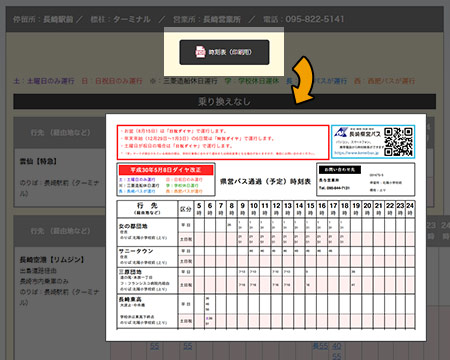This screenshot has width=450, height=360.
Task: Click the 標柱：ターミナル label
Action: pyautogui.click(x=120, y=20)
